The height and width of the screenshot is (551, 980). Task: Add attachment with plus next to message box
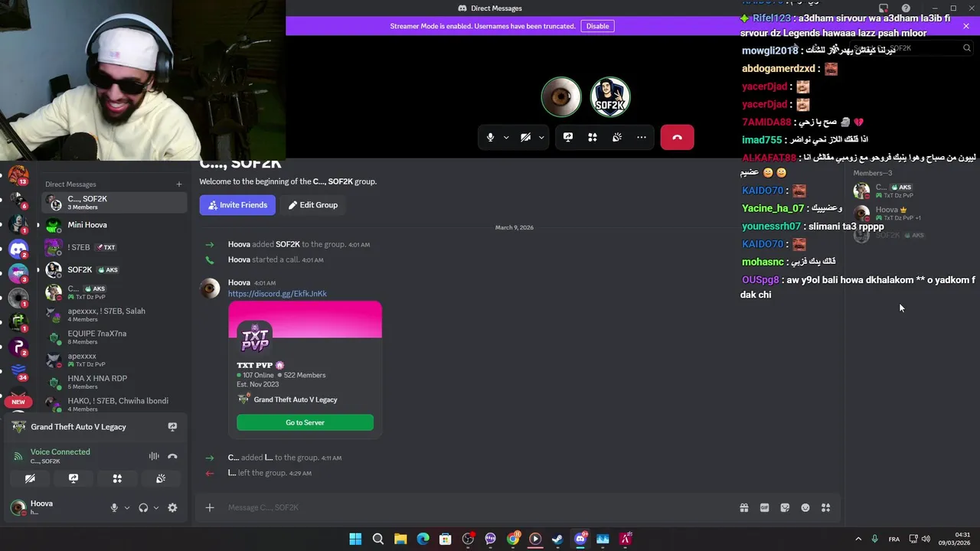point(210,507)
